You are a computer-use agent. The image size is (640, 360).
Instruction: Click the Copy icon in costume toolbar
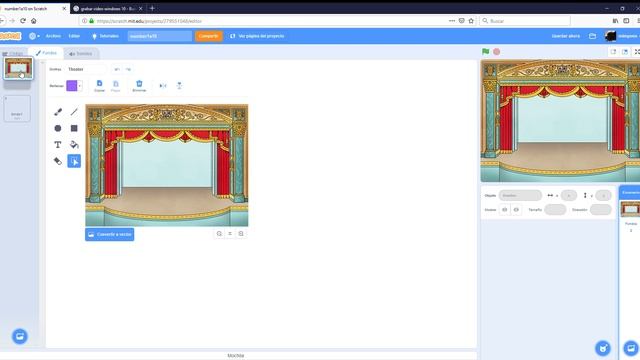99,86
